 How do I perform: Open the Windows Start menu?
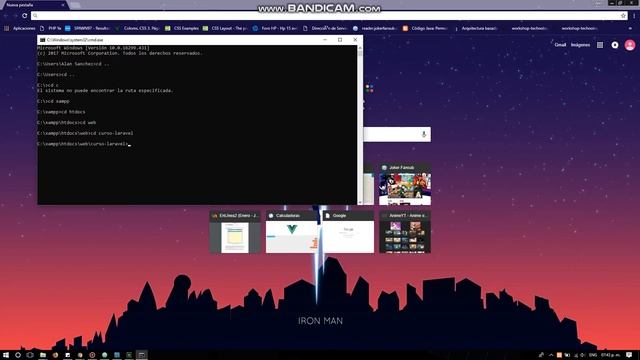(x=6, y=355)
